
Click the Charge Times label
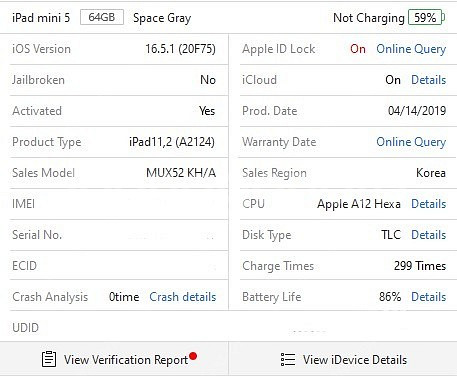(278, 266)
